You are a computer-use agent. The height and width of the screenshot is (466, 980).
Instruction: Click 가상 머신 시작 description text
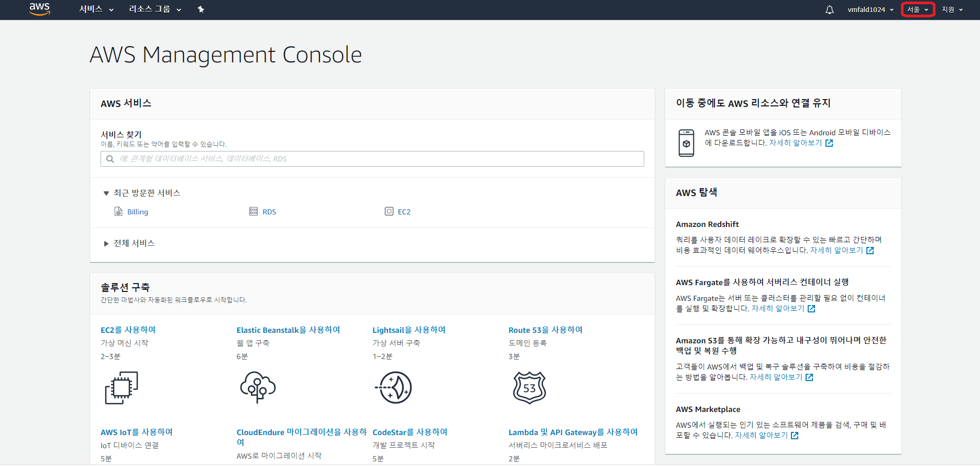click(x=125, y=343)
